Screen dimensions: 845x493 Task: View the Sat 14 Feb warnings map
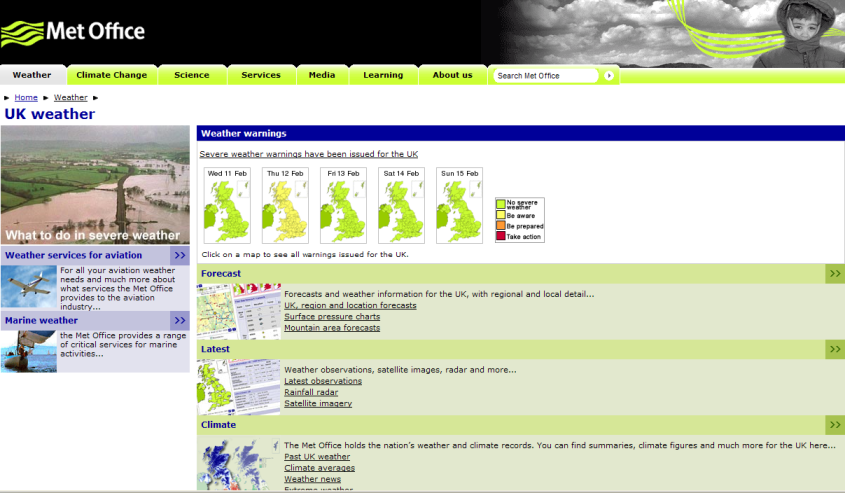click(401, 205)
